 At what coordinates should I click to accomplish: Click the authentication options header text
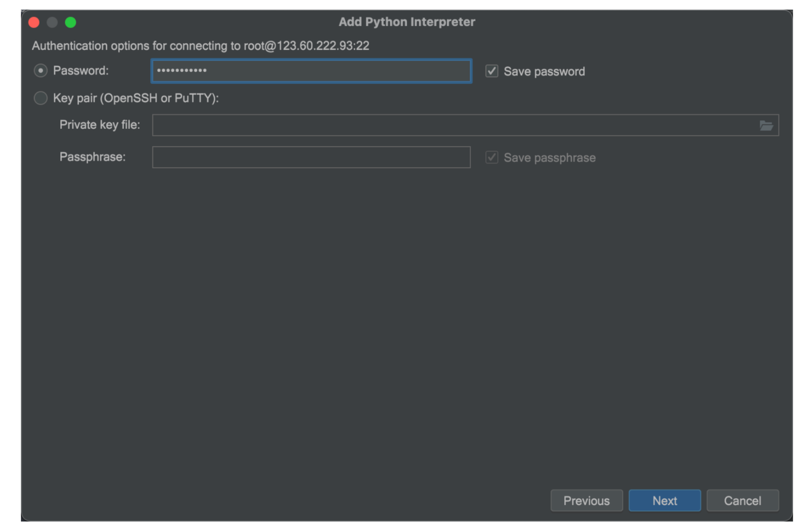pos(200,46)
